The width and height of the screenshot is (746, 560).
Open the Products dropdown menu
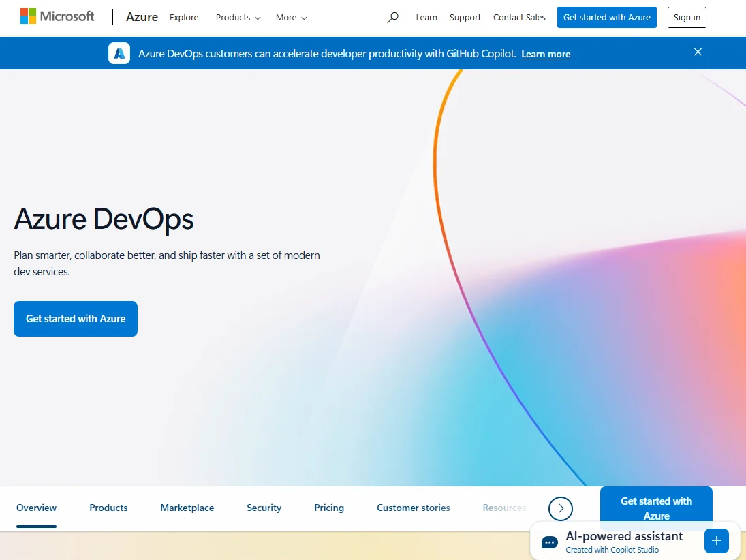[x=238, y=18]
